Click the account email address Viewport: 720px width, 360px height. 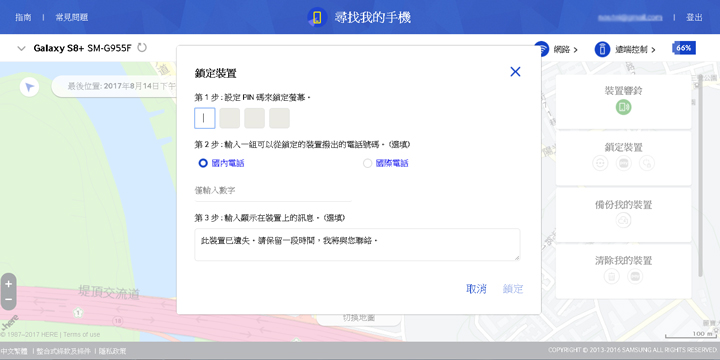click(x=630, y=17)
